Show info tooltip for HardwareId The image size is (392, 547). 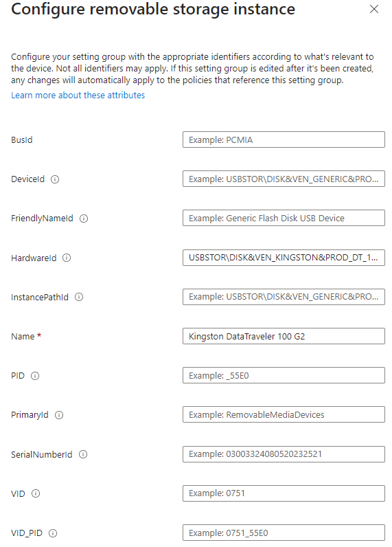pos(67,258)
